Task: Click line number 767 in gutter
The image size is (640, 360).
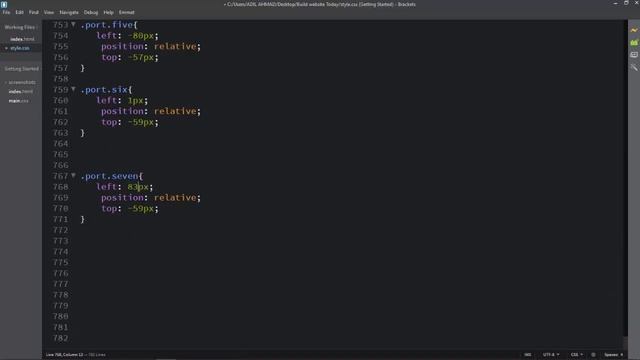Action: tap(60, 176)
